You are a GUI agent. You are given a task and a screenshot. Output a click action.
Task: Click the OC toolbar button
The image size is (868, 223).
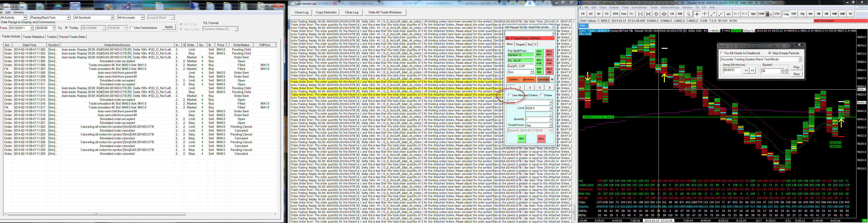(591, 14)
